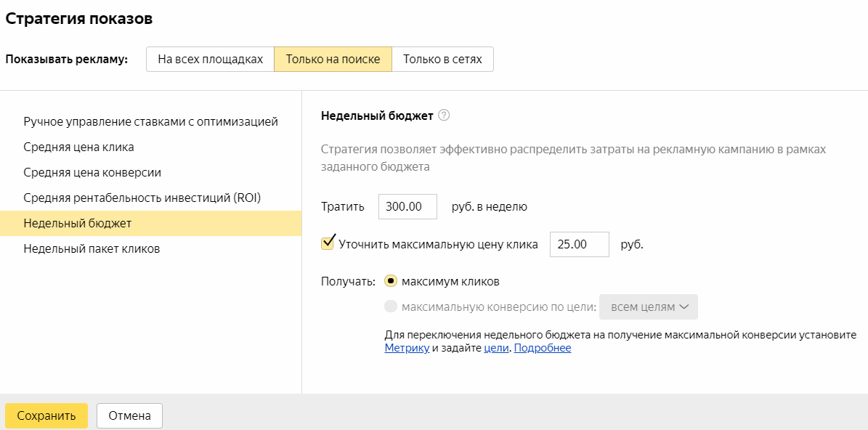
Task: Select the Только на поиске option
Action: [333, 60]
